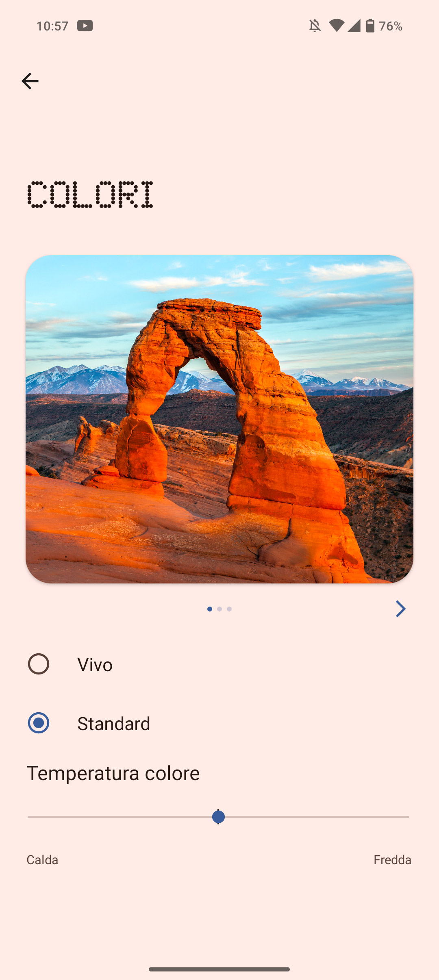
Task: Tap the Wi-Fi status icon
Action: click(336, 26)
